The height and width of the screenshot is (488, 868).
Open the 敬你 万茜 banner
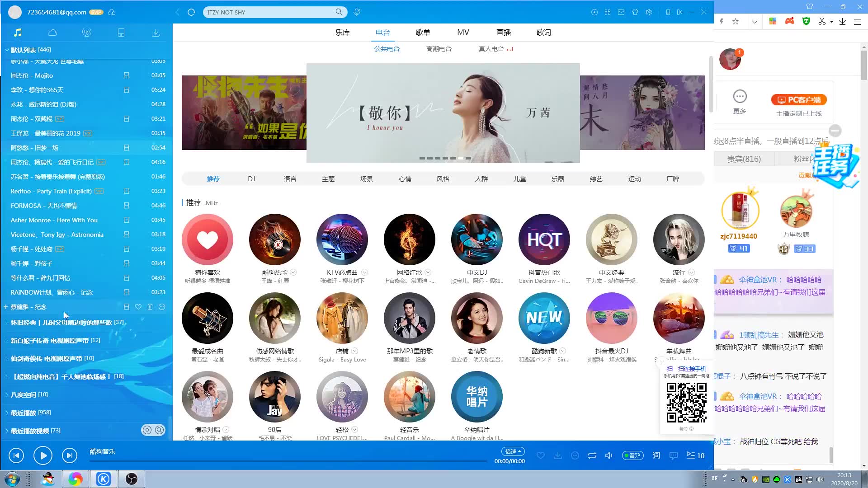[x=443, y=113]
